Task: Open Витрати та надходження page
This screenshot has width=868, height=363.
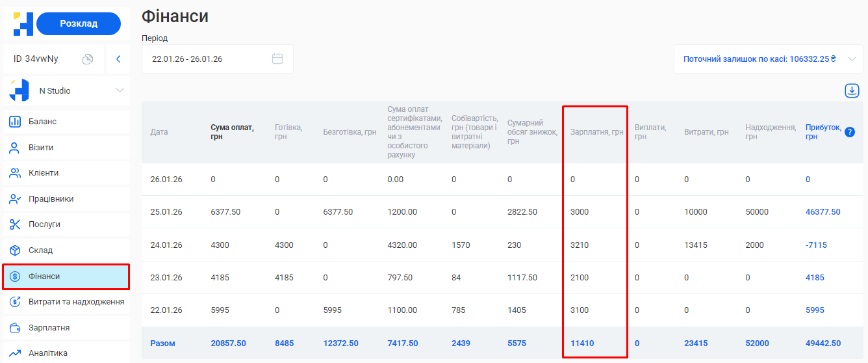Action: click(76, 302)
